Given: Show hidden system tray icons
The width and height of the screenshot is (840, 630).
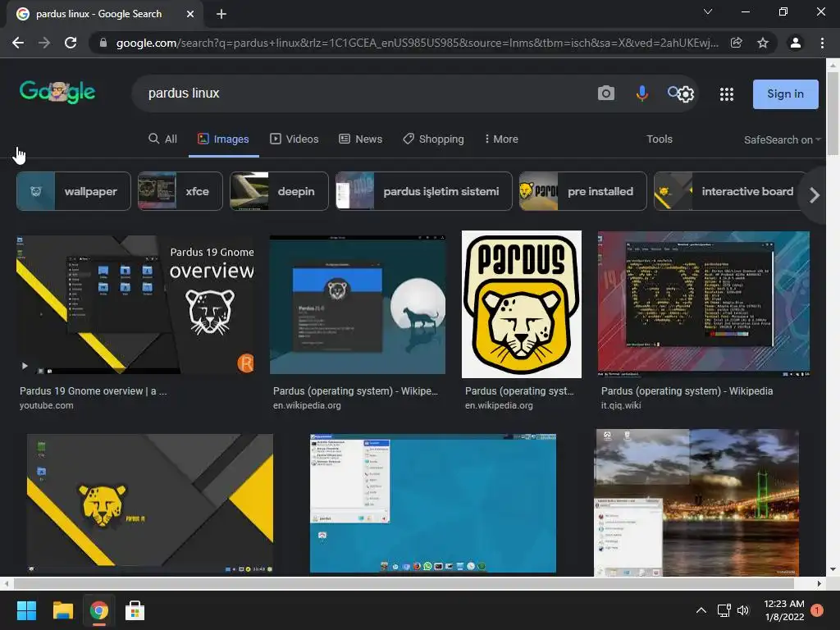Looking at the screenshot, I should [701, 610].
